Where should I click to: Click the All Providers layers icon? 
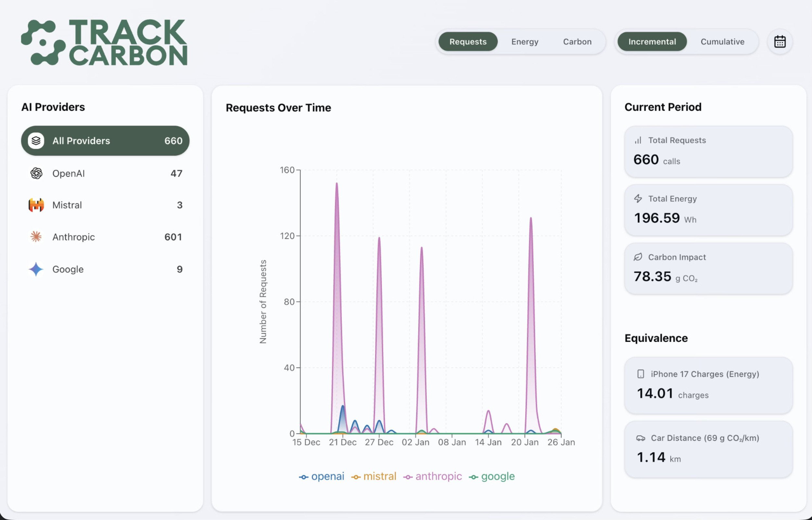tap(36, 141)
